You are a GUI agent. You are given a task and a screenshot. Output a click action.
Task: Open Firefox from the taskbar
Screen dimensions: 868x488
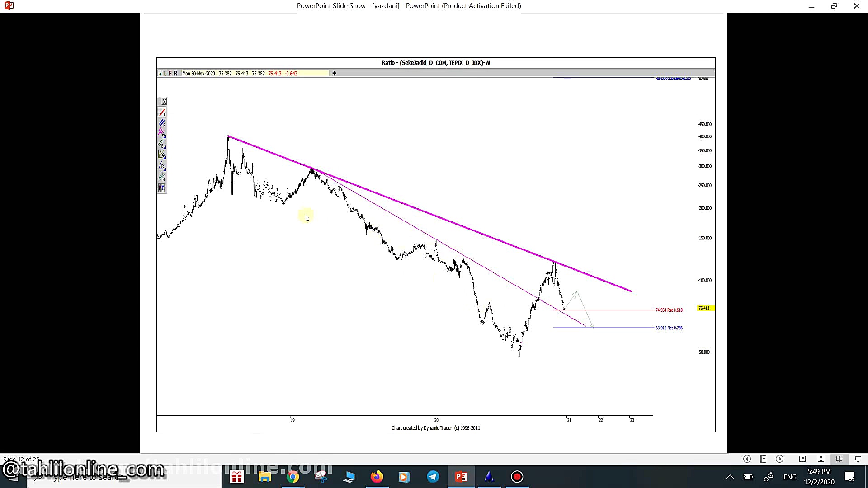click(x=377, y=477)
